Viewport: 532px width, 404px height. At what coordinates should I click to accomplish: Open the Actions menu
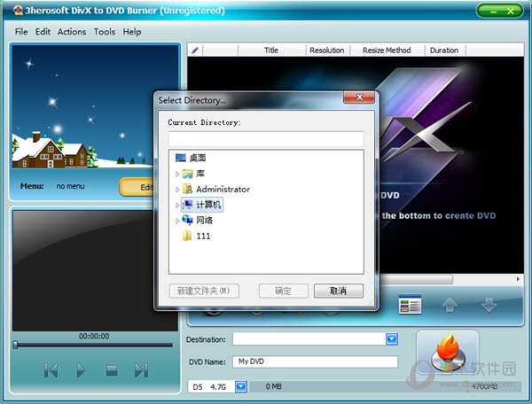[72, 32]
